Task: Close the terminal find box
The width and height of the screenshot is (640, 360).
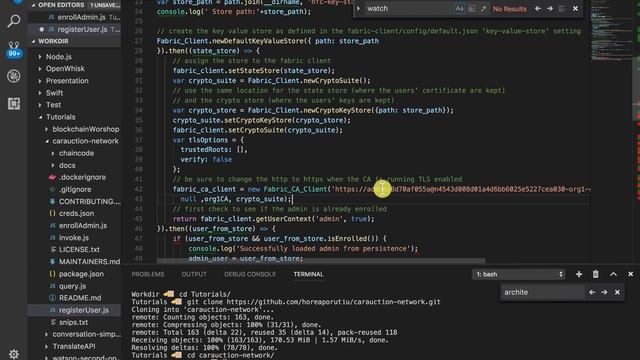Action: [x=617, y=292]
